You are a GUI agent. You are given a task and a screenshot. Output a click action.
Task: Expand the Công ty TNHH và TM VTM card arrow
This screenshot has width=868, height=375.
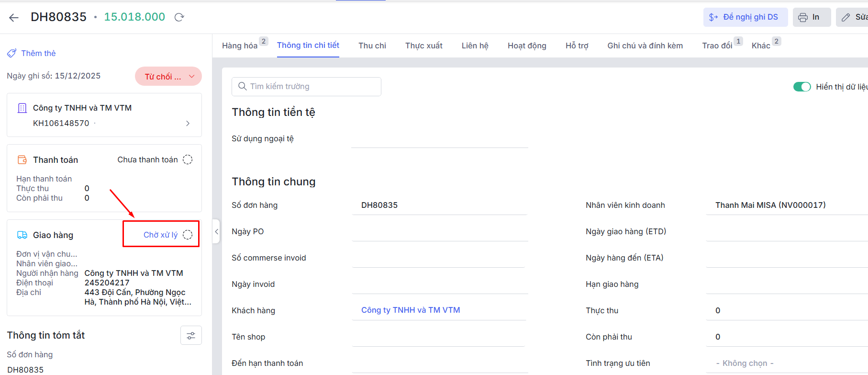(188, 123)
